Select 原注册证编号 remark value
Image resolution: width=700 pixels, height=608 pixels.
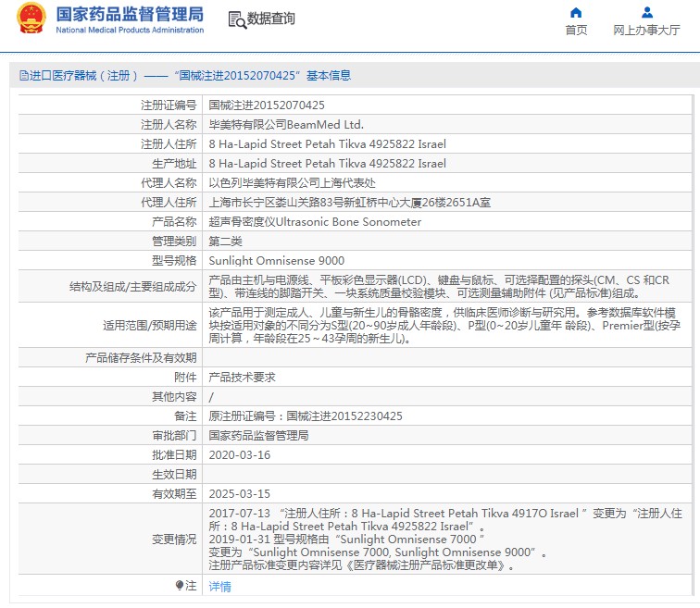[306, 416]
